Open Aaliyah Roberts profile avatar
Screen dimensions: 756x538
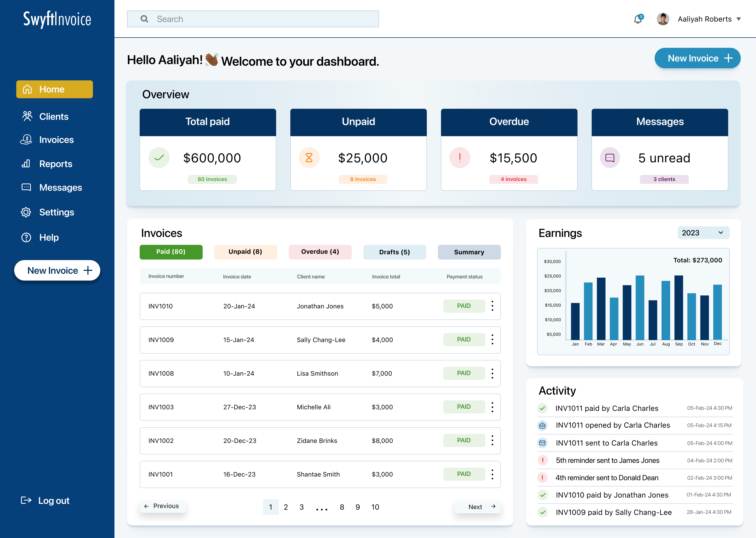[663, 19]
